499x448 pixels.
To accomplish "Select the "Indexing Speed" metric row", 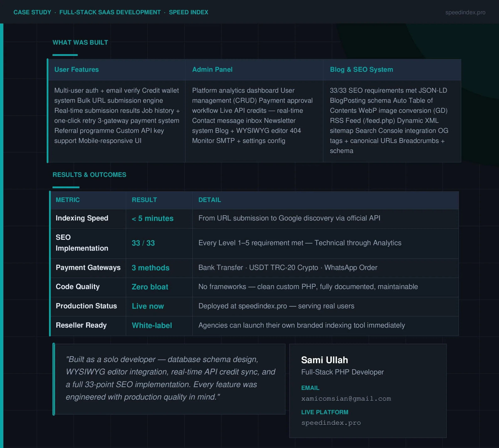I will point(82,218).
